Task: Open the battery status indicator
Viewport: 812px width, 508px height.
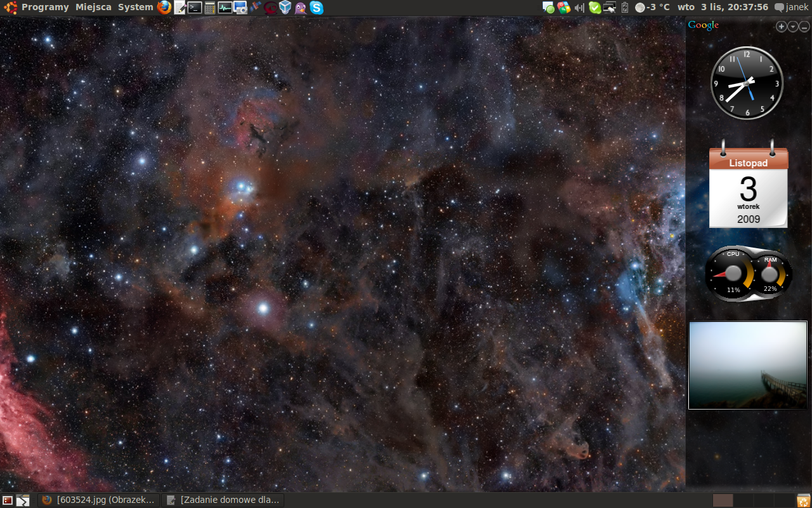Action: [x=625, y=8]
